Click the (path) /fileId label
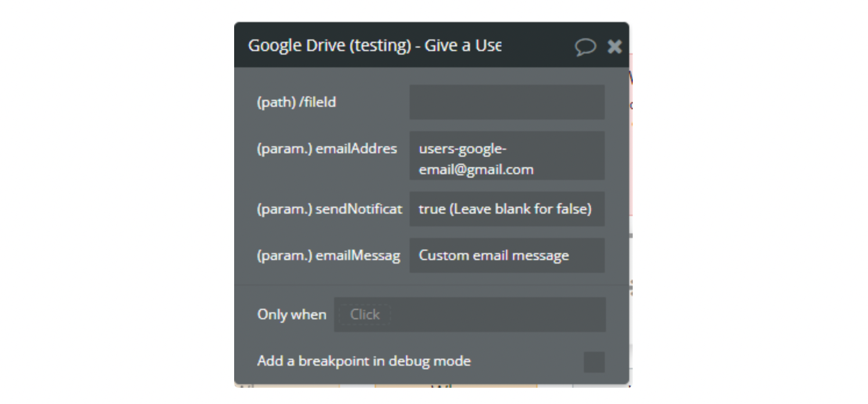 pyautogui.click(x=296, y=103)
